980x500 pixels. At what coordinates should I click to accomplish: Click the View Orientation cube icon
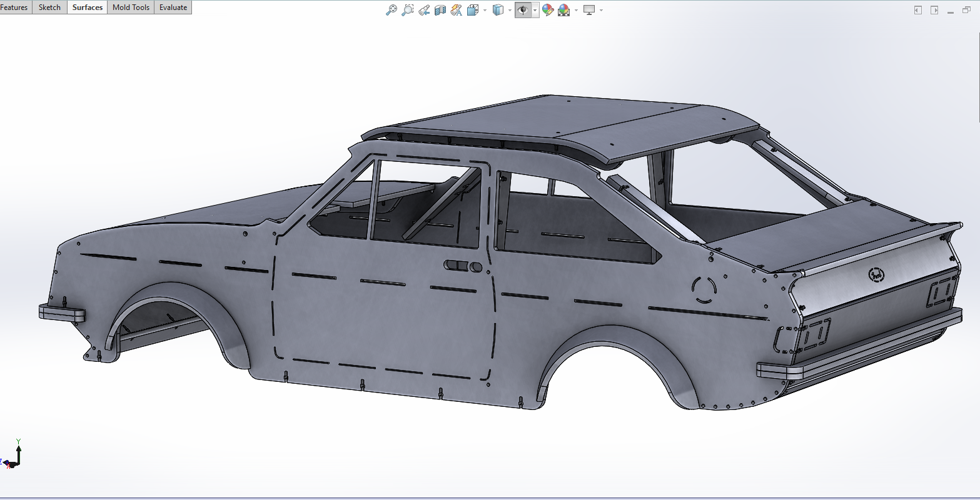(473, 10)
